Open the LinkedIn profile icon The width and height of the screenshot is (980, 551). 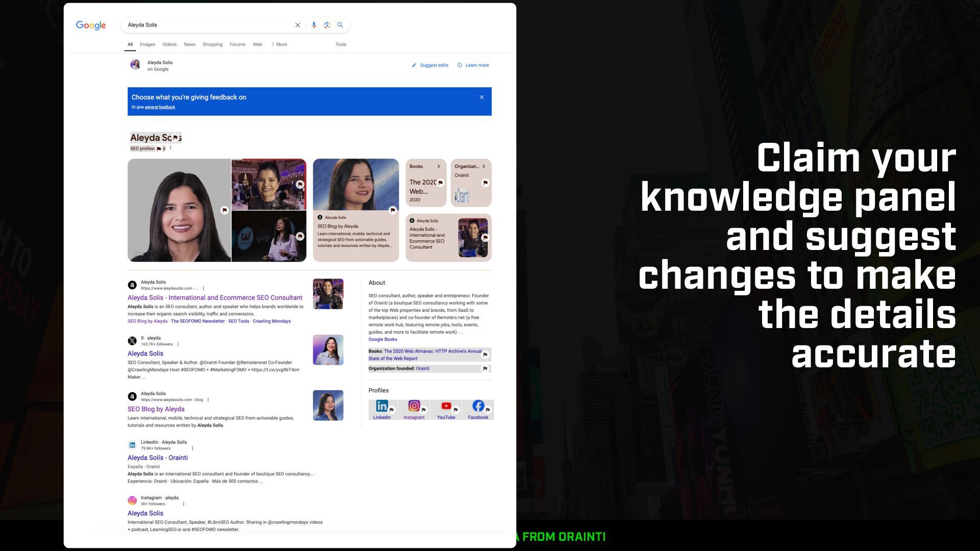click(x=382, y=406)
